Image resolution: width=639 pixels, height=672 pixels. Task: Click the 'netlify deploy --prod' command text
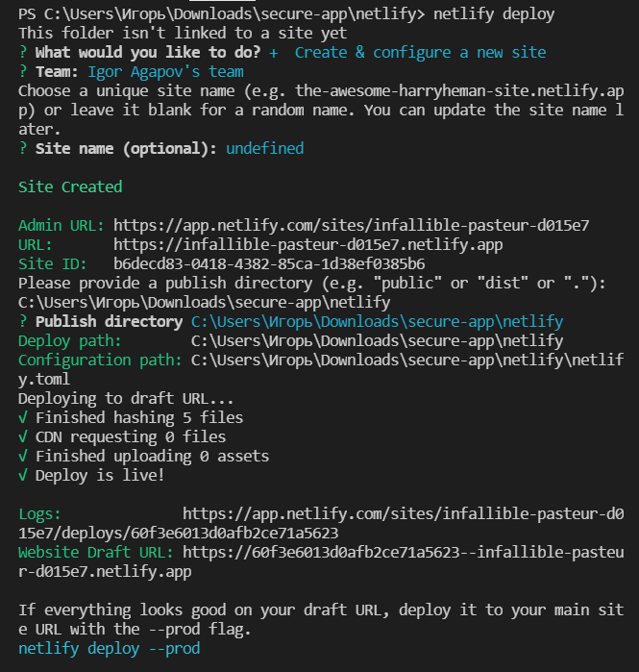click(109, 649)
